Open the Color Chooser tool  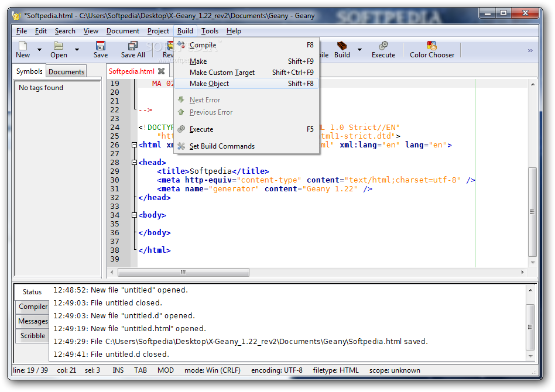[x=432, y=50]
